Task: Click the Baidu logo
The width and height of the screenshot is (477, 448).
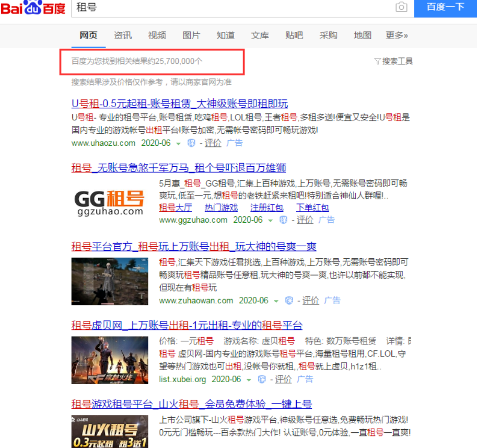Action: tap(33, 7)
